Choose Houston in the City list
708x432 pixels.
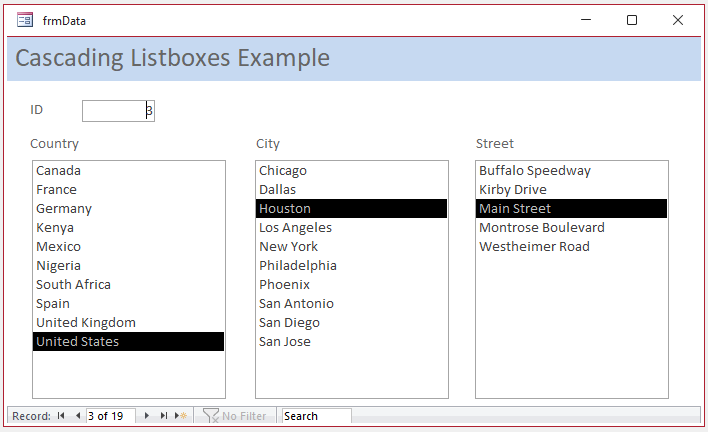[x=351, y=209]
